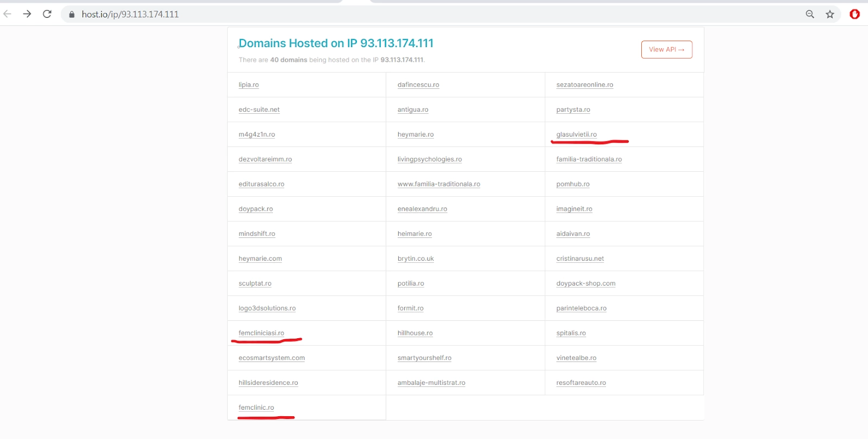The image size is (868, 439).
Task: Visit the brytin.co.uk link
Action: [x=416, y=259]
